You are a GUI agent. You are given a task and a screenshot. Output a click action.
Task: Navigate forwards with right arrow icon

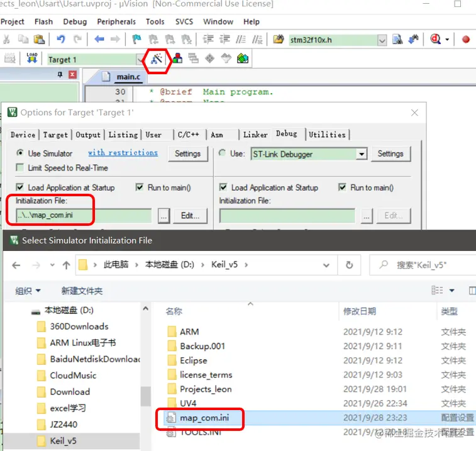(x=115, y=40)
